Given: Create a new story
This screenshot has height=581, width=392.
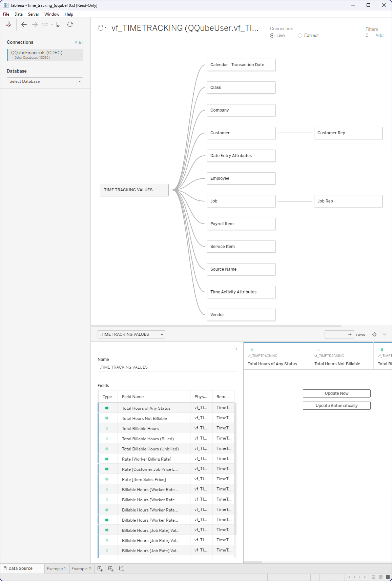Looking at the screenshot, I should tap(122, 569).
